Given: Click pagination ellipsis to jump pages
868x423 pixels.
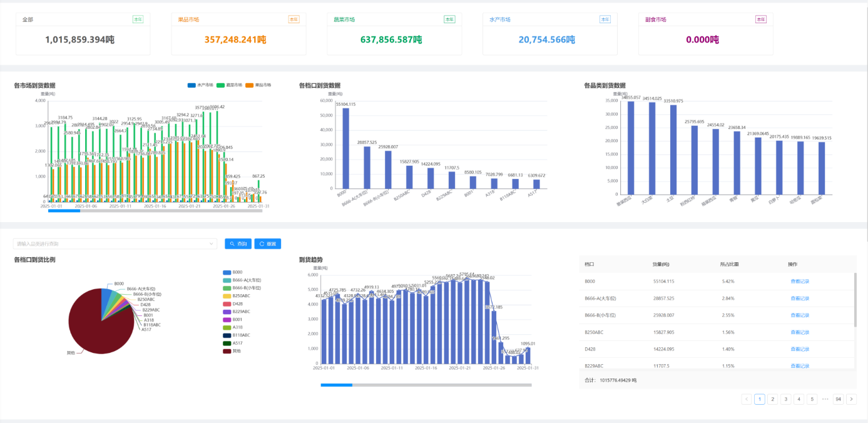Looking at the screenshot, I should (825, 399).
